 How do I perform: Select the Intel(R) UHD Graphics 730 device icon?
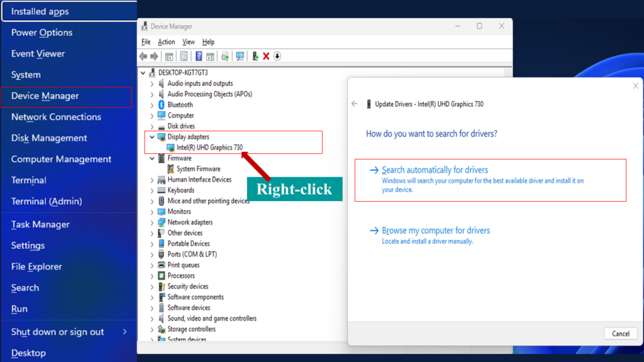coord(170,147)
